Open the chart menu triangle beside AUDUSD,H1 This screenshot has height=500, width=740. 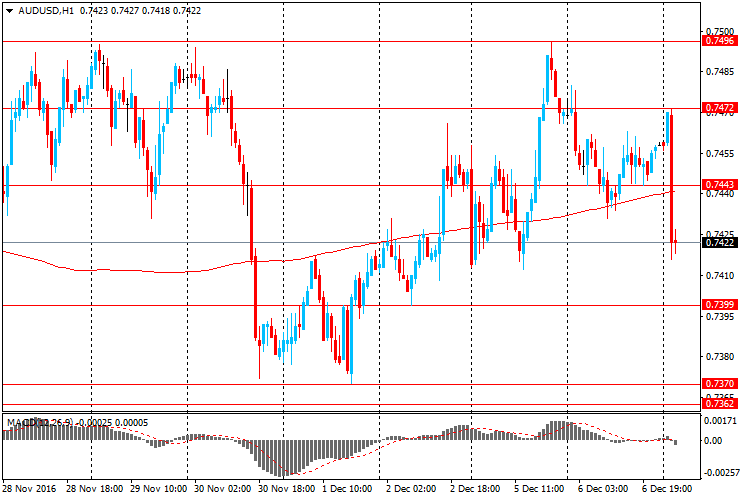8,10
